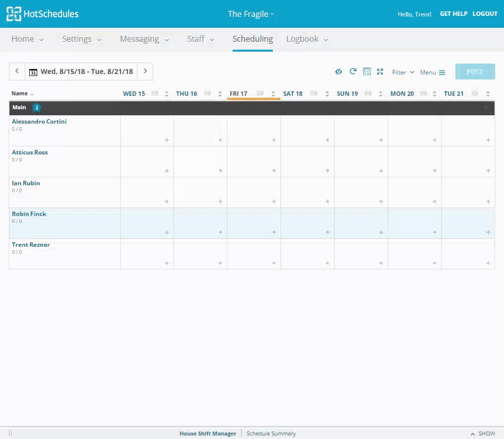Add shift for Robin Finck on SAT 18
This screenshot has width=504, height=439.
[x=327, y=232]
